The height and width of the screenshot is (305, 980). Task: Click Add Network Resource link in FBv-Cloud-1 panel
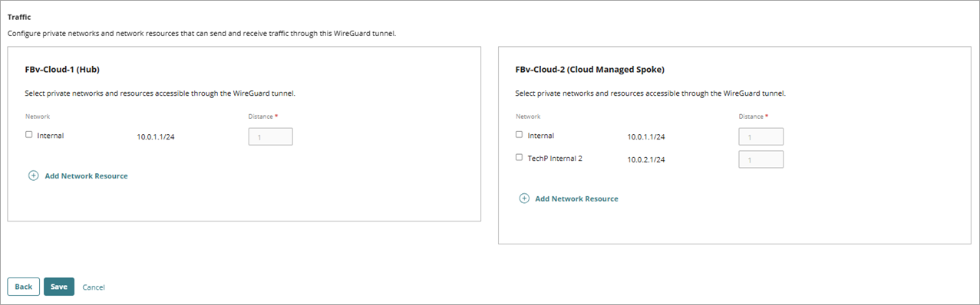point(86,176)
